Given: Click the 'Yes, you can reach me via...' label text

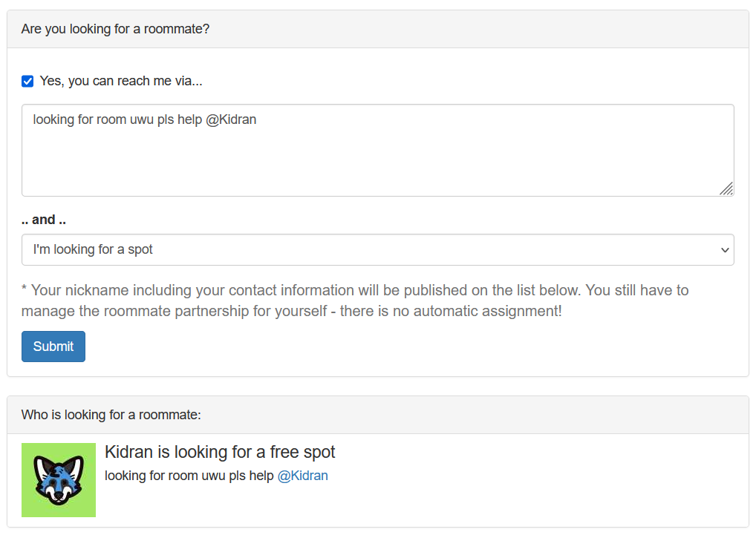Looking at the screenshot, I should pyautogui.click(x=121, y=81).
